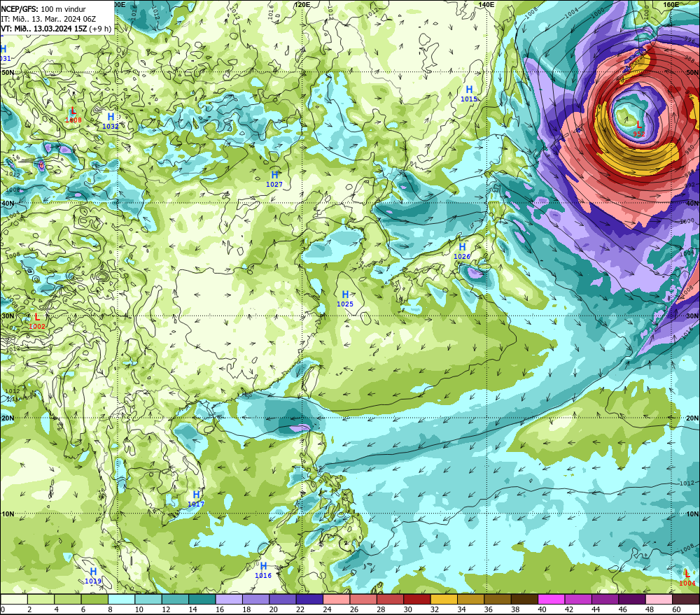Click the high pressure marker labeled 1016
Screen dimensions: 700x615
tap(263, 570)
